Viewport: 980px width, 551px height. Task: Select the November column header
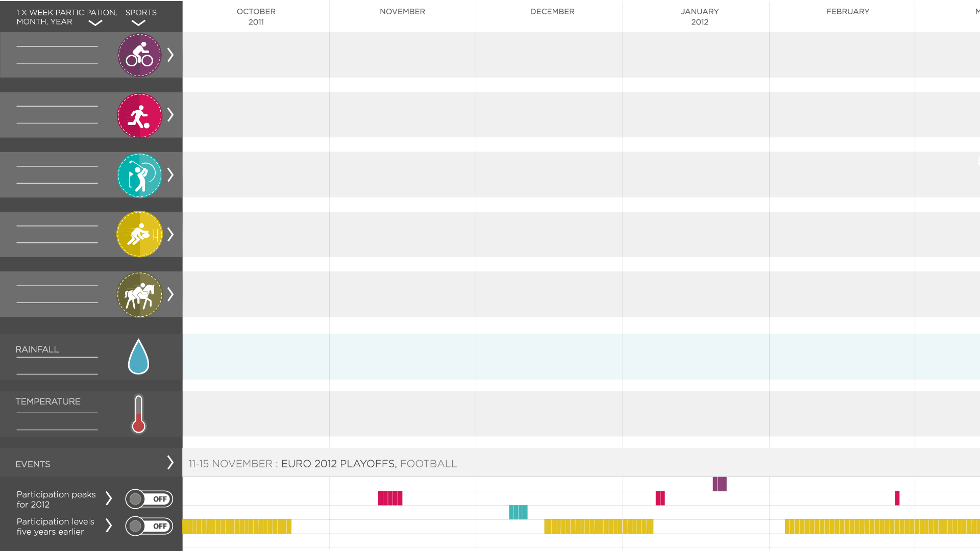[402, 12]
